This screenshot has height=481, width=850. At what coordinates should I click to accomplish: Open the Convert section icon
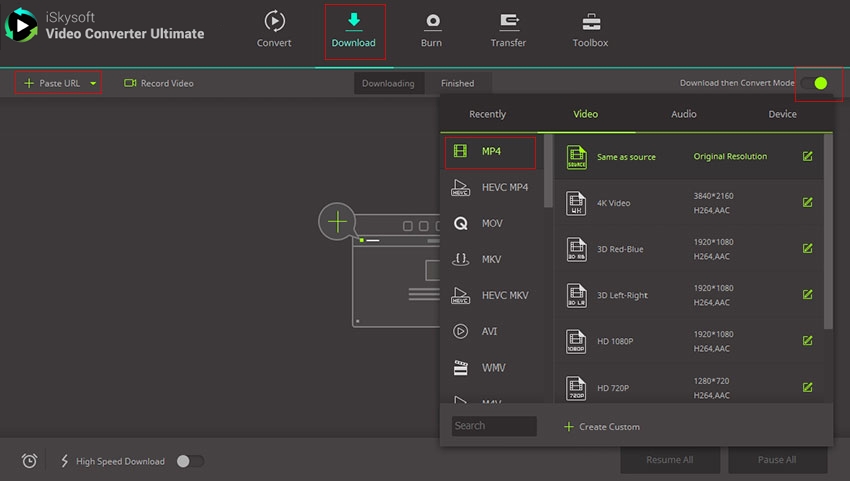(x=274, y=22)
